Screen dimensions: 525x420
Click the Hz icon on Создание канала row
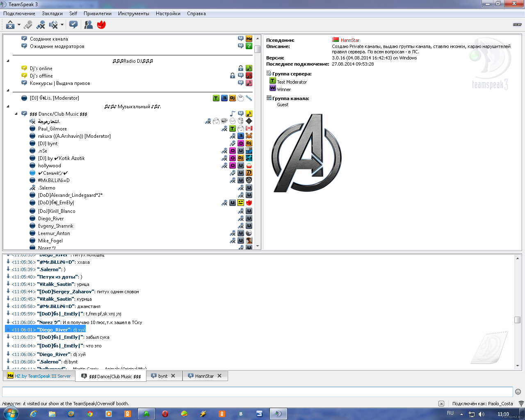tap(249, 39)
